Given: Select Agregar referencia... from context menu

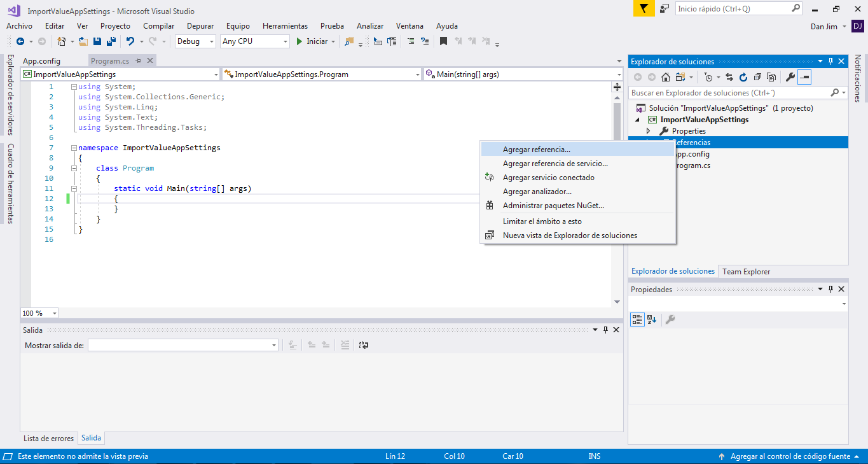Looking at the screenshot, I should (536, 150).
